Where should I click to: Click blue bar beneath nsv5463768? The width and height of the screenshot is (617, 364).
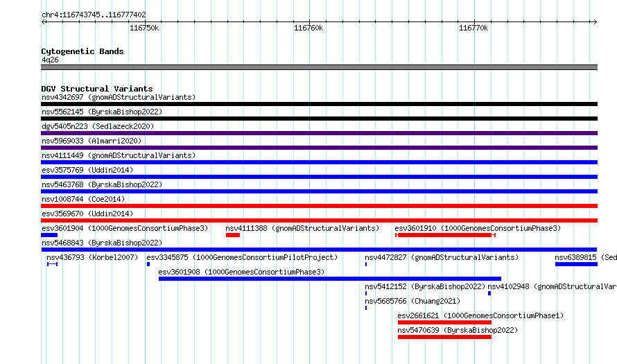tap(319, 191)
